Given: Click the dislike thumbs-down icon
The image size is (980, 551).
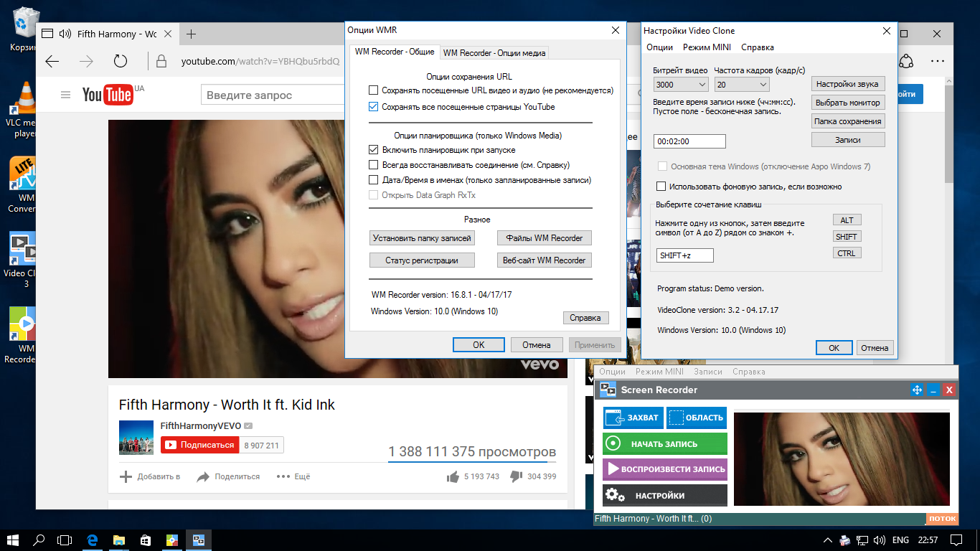Looking at the screenshot, I should (515, 476).
